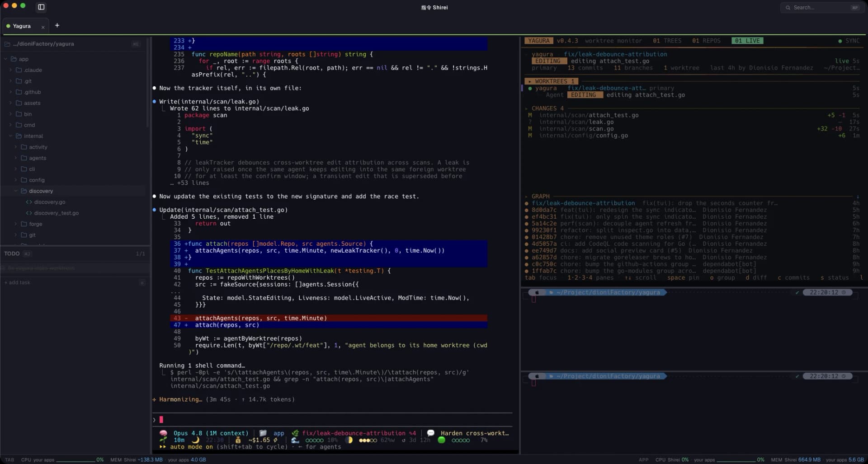Click the root dioniFactory/yagura folder icon
This screenshot has height=464, width=868.
coord(7,44)
